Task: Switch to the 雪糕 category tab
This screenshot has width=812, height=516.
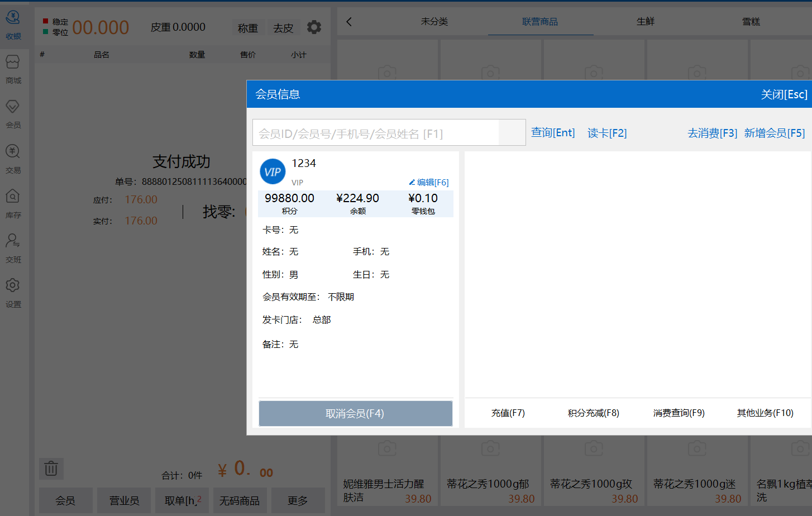Action: click(x=751, y=22)
